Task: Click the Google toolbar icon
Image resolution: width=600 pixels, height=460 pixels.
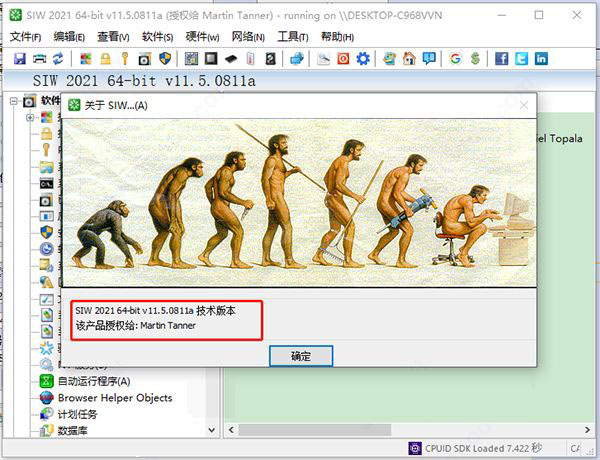Action: (455, 59)
